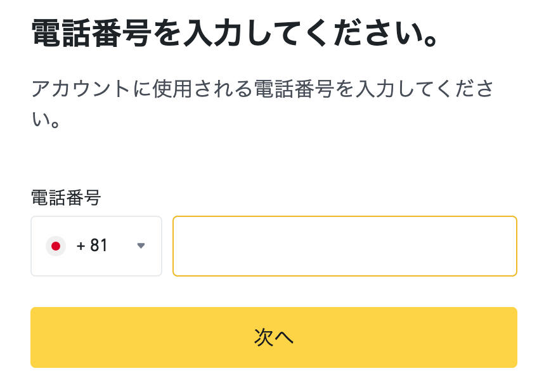Click the 次へ label on the yellow button
544x392 pixels.
click(274, 337)
